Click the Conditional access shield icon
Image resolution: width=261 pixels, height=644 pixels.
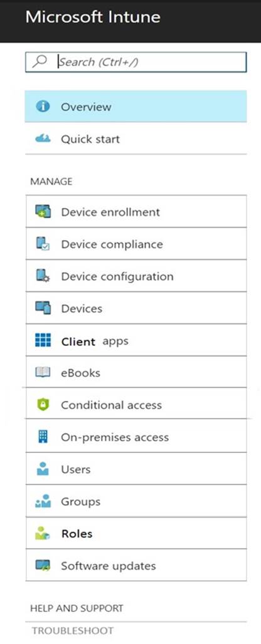tap(43, 405)
